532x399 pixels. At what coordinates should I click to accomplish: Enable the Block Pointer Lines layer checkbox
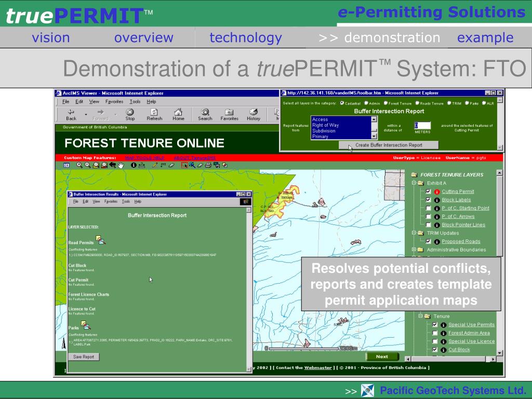[428, 224]
